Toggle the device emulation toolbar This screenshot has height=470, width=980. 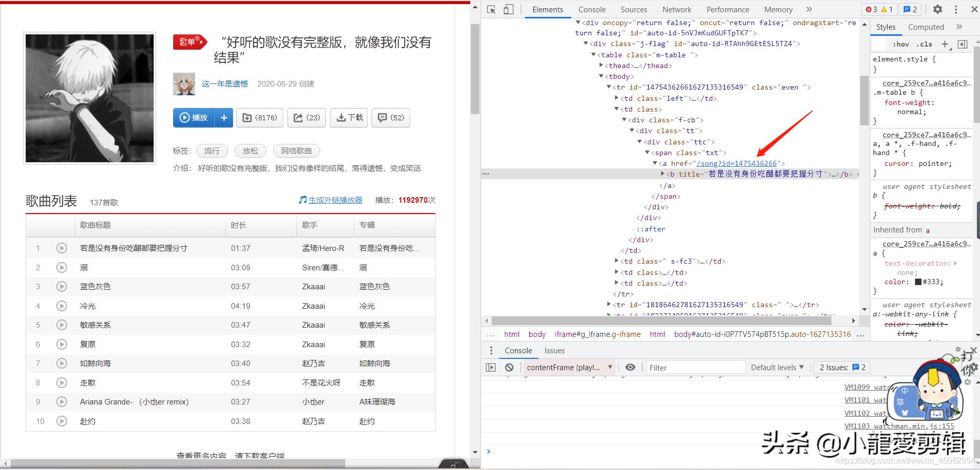pyautogui.click(x=508, y=9)
